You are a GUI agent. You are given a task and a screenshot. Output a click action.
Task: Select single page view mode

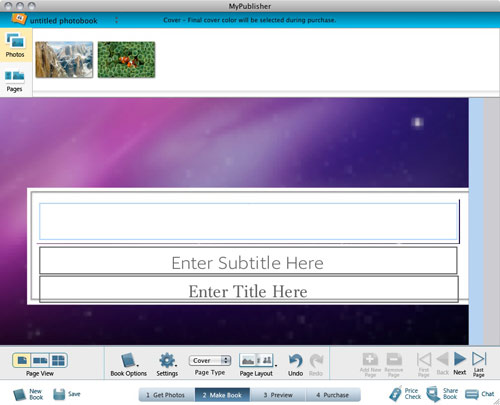pos(22,360)
